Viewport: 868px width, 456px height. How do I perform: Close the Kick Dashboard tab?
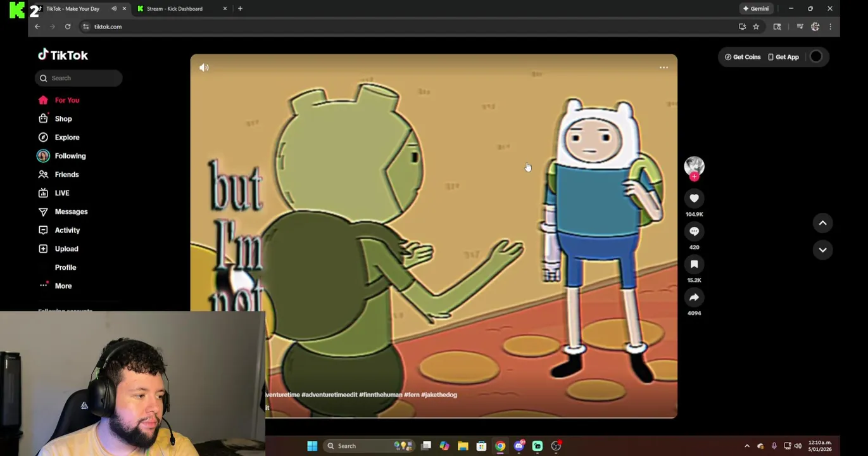tap(225, 9)
